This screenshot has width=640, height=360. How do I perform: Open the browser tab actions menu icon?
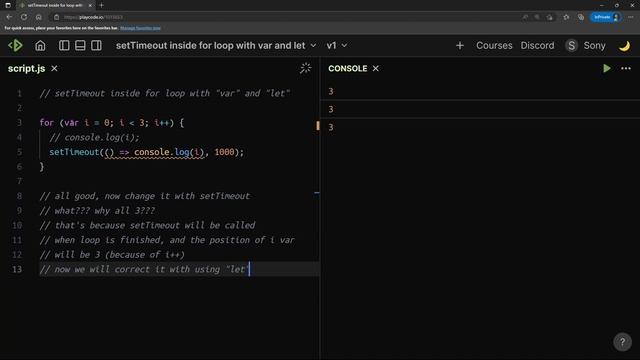pos(8,5)
